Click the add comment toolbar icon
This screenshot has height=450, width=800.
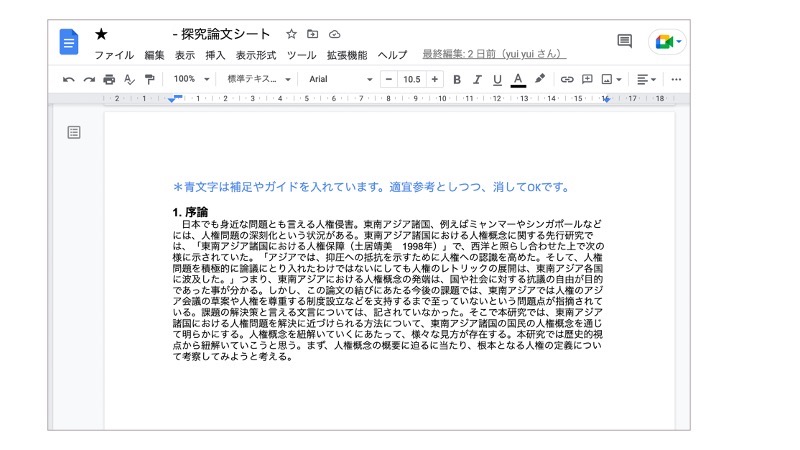tap(588, 79)
